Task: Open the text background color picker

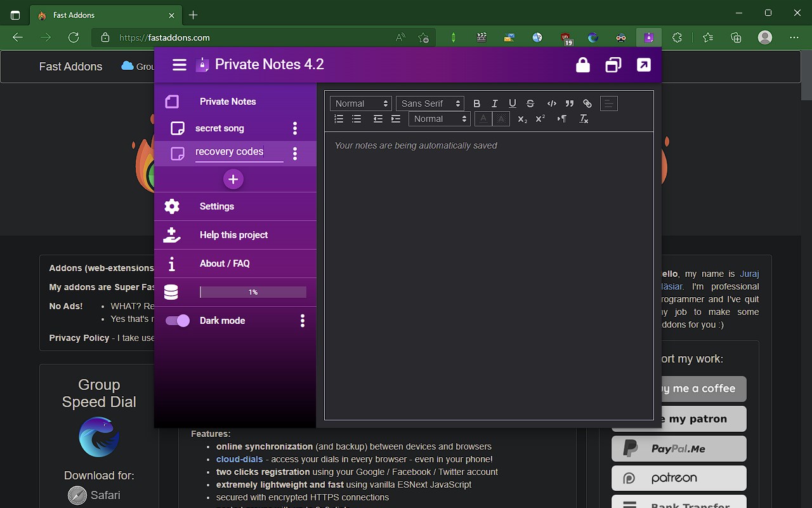Action: coord(501,119)
